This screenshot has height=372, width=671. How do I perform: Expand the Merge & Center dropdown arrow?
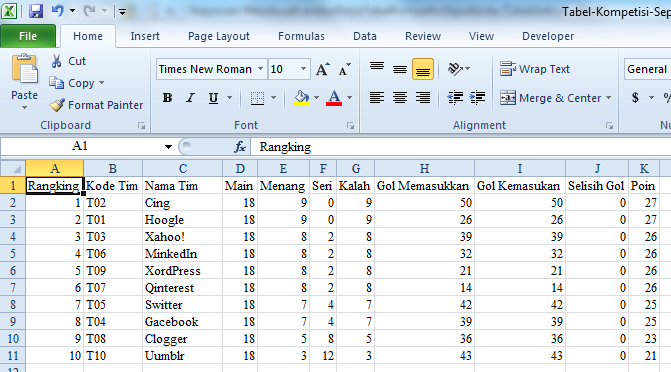[609, 98]
